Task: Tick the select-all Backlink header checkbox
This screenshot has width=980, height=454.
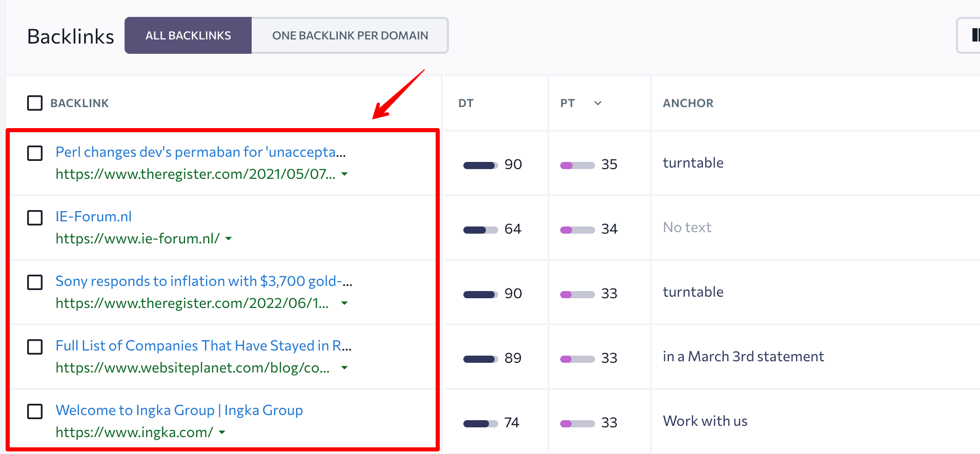Action: (35, 103)
